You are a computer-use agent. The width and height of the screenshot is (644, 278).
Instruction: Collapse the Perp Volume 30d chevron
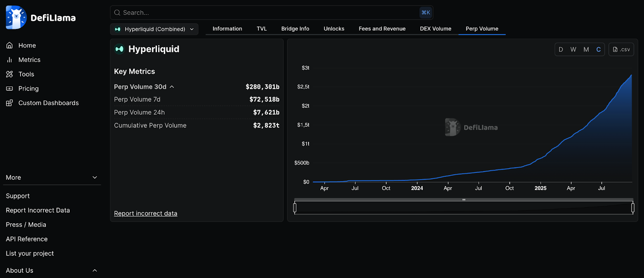[x=172, y=87]
